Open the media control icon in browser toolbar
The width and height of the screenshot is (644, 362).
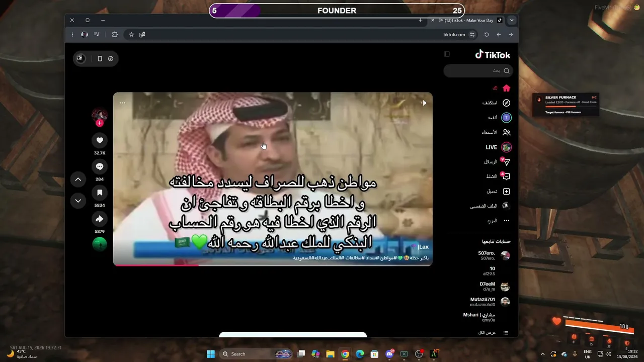pos(97,35)
